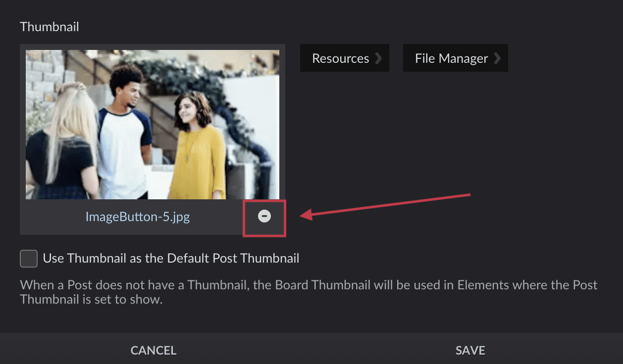Open the File Manager
The width and height of the screenshot is (623, 364).
pos(456,58)
